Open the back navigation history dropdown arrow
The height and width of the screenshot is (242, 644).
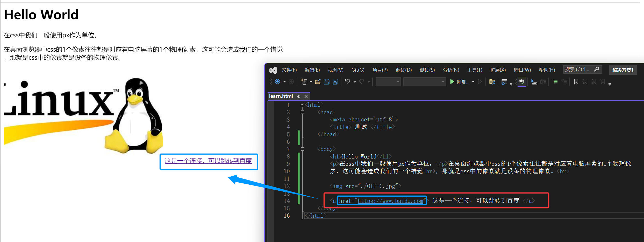point(284,82)
